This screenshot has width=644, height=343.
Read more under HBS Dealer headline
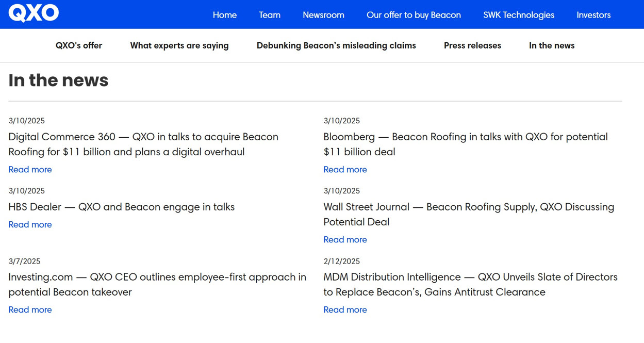click(x=30, y=225)
